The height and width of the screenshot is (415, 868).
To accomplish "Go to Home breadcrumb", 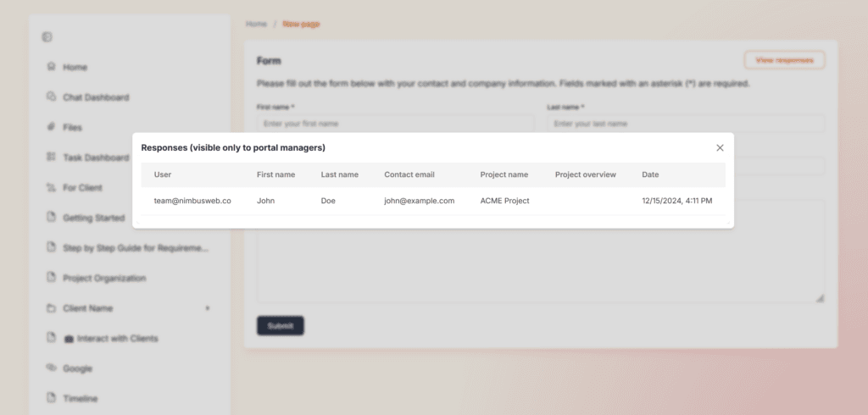I will point(256,24).
